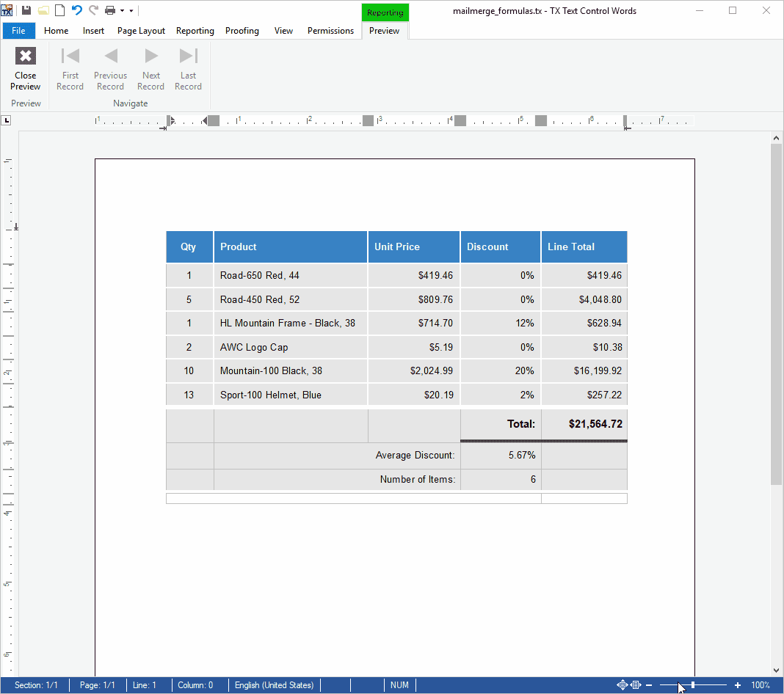This screenshot has width=784, height=694.
Task: Open the File menu
Action: 18,31
